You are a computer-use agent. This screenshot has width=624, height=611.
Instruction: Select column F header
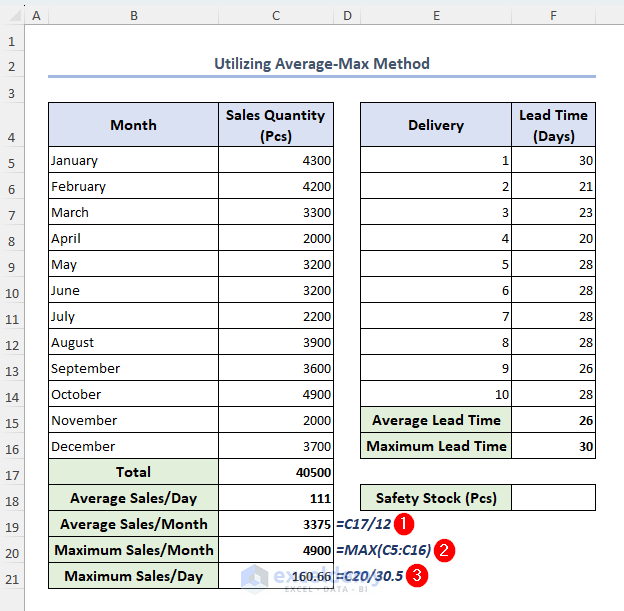click(x=553, y=16)
